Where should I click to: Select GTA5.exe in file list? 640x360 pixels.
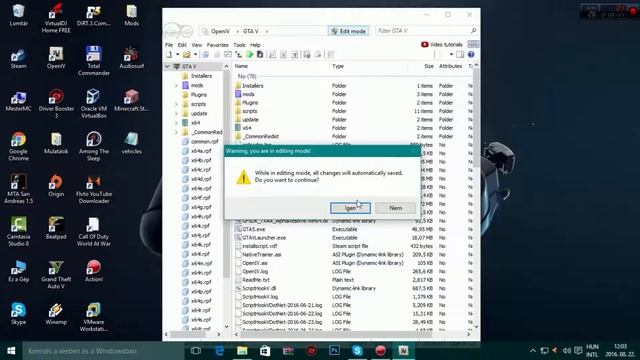point(353,229)
